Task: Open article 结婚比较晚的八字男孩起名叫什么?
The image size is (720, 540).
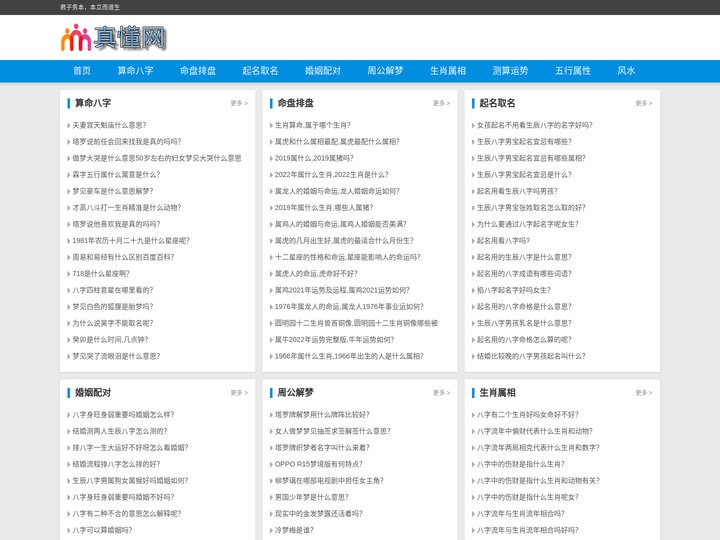Action: point(531,356)
